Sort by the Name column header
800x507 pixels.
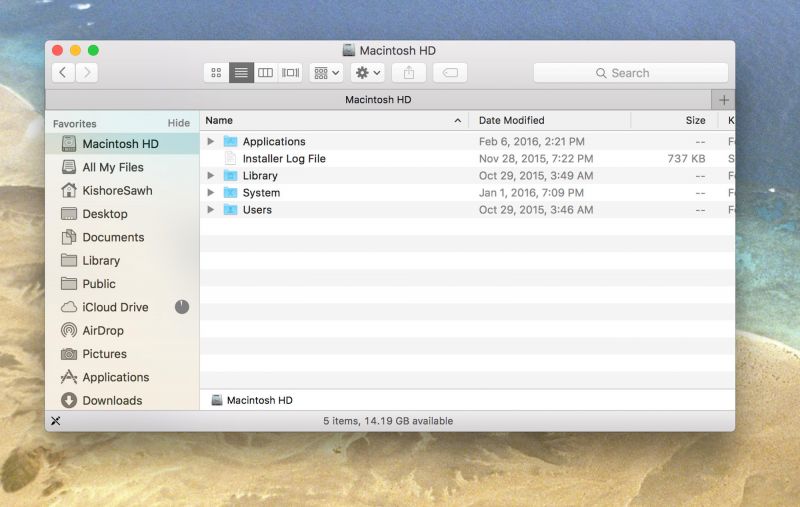click(334, 120)
